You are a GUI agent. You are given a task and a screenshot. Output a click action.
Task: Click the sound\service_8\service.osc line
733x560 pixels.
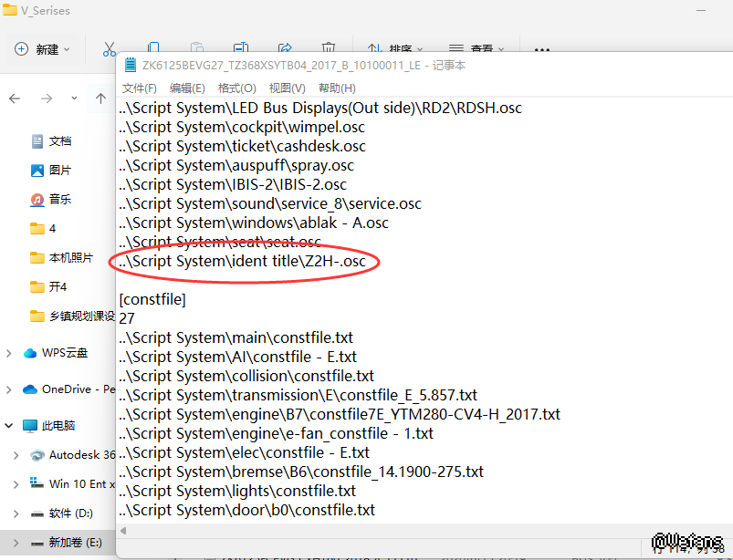[269, 203]
